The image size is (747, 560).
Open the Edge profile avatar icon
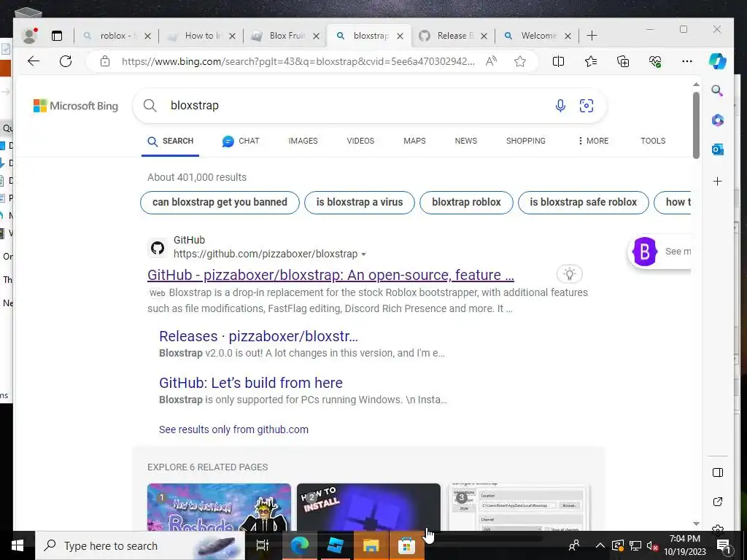coord(29,36)
